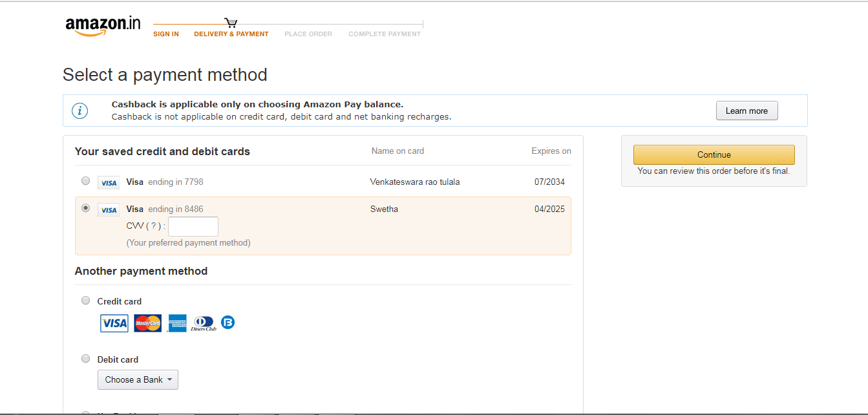This screenshot has height=415, width=868.
Task: Click 'You can review this order' note
Action: click(x=714, y=171)
